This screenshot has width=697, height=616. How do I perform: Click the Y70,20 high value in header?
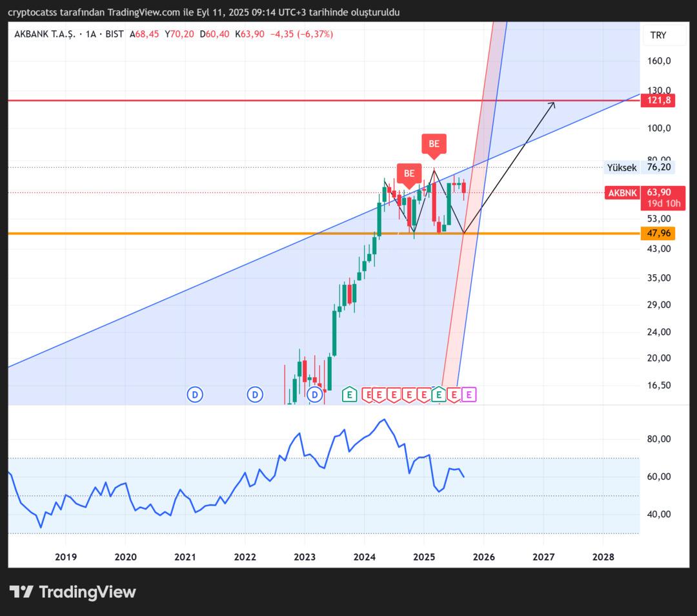tap(179, 34)
